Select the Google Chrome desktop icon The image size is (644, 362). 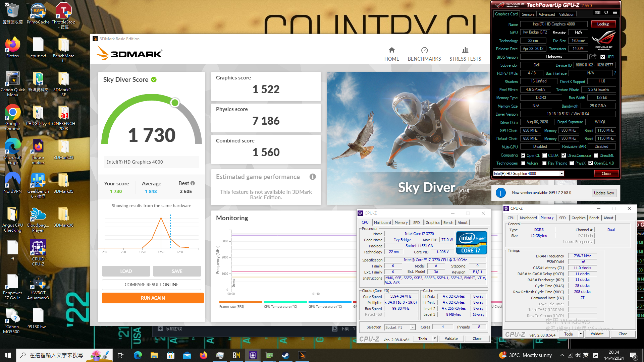click(13, 117)
